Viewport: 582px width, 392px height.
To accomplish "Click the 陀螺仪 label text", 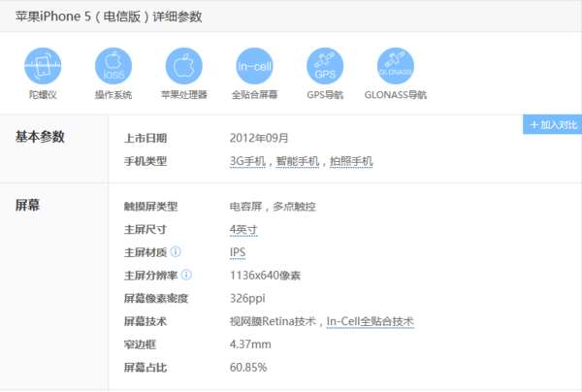I will pyautogui.click(x=43, y=95).
